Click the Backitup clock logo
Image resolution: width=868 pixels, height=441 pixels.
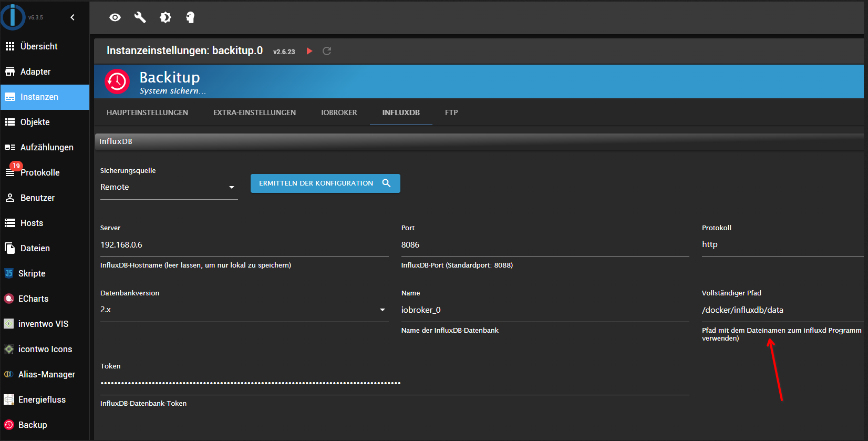coord(117,81)
